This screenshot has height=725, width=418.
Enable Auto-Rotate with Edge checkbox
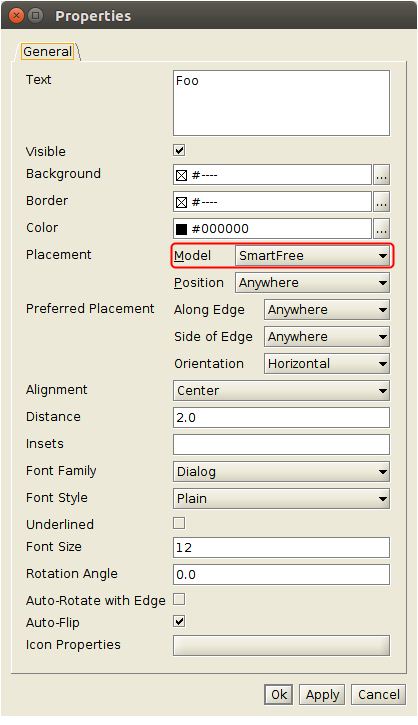click(179, 599)
